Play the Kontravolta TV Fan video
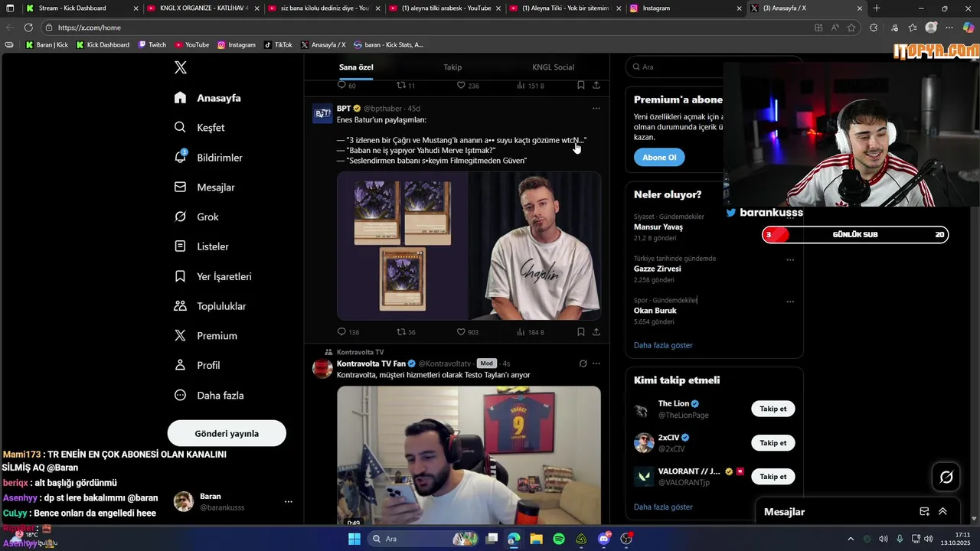This screenshot has width=980, height=551. pos(469,455)
